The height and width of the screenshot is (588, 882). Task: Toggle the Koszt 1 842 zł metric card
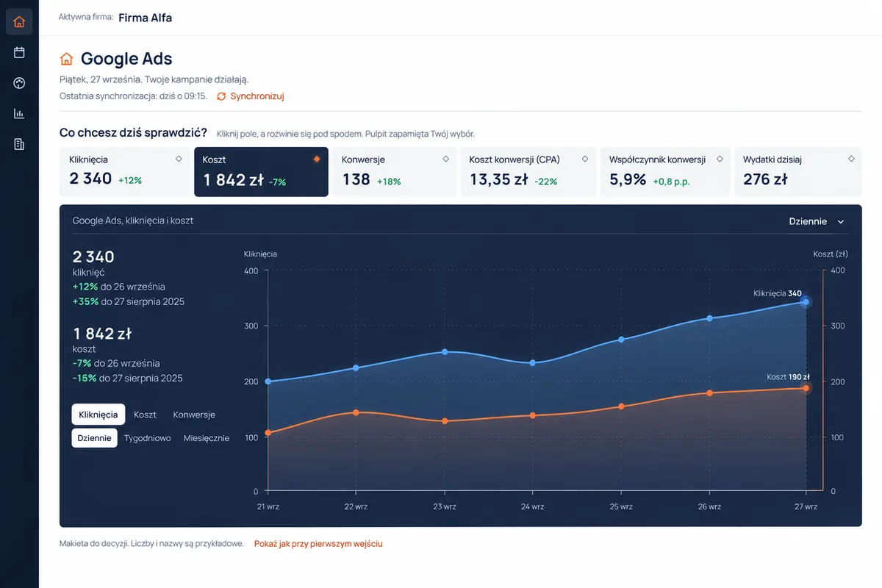coord(261,172)
